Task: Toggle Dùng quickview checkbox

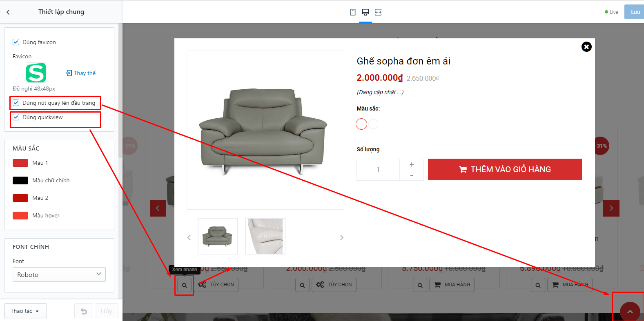Action: tap(16, 117)
